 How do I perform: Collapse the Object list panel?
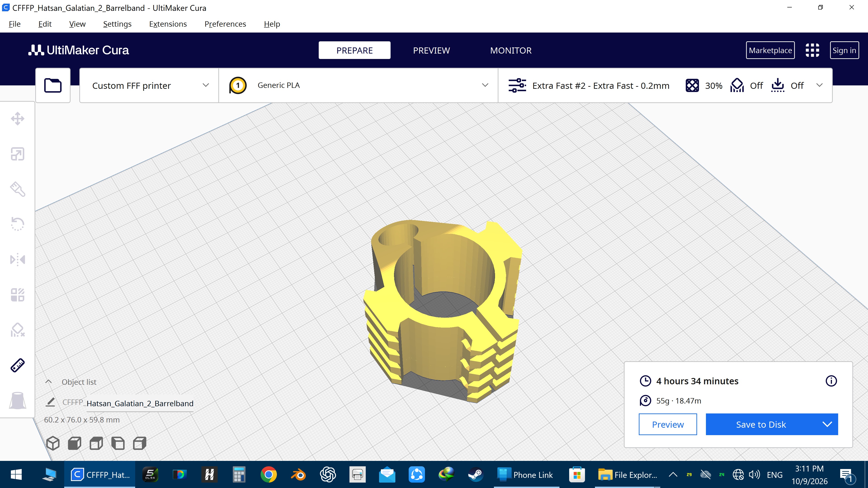[x=49, y=382]
